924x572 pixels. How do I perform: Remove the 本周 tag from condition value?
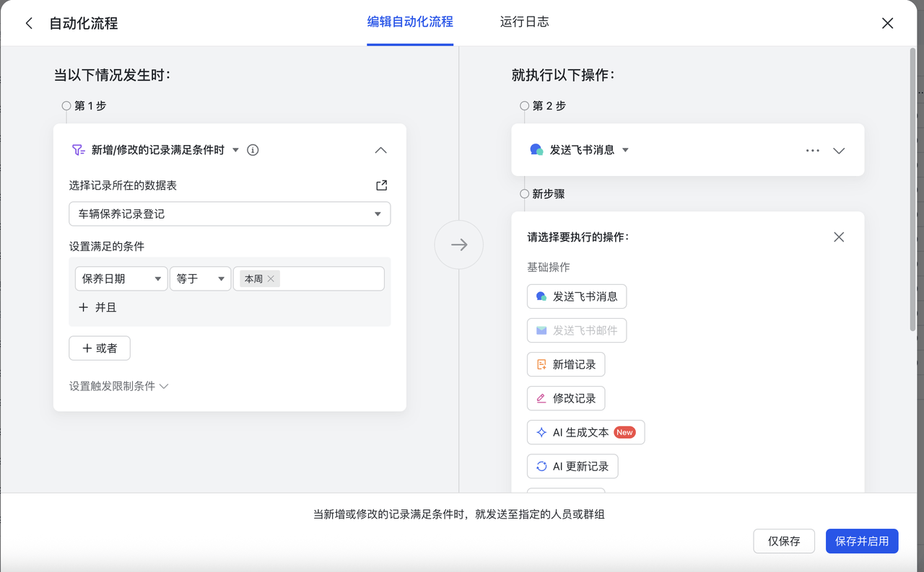coord(271,278)
